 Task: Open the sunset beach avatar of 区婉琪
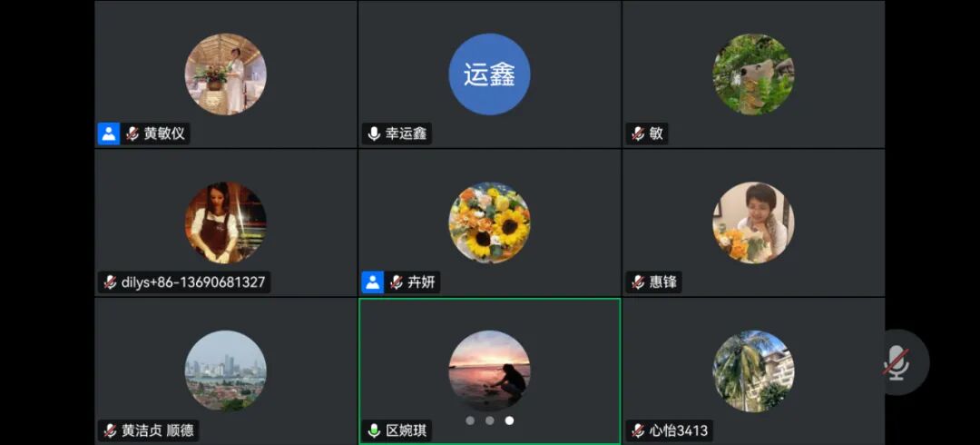[489, 371]
